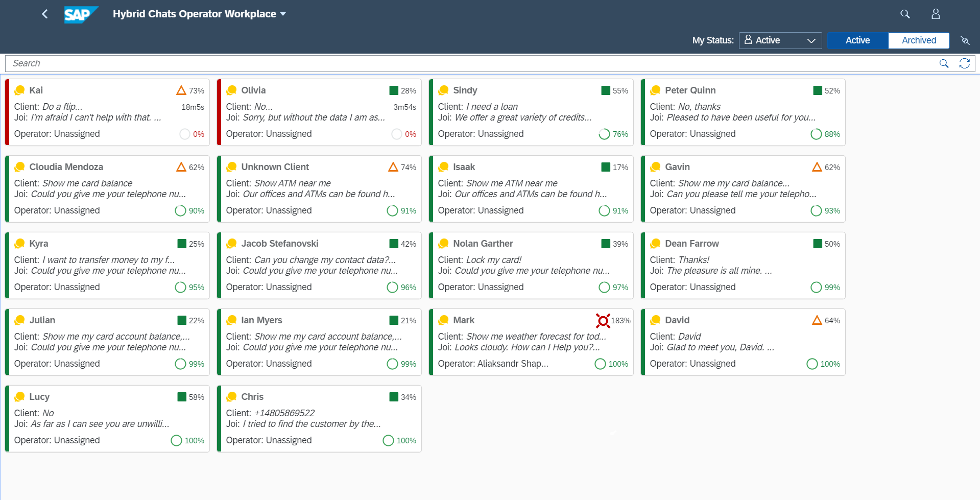The width and height of the screenshot is (980, 500).
Task: Open the header search magnifier icon
Action: (x=905, y=14)
